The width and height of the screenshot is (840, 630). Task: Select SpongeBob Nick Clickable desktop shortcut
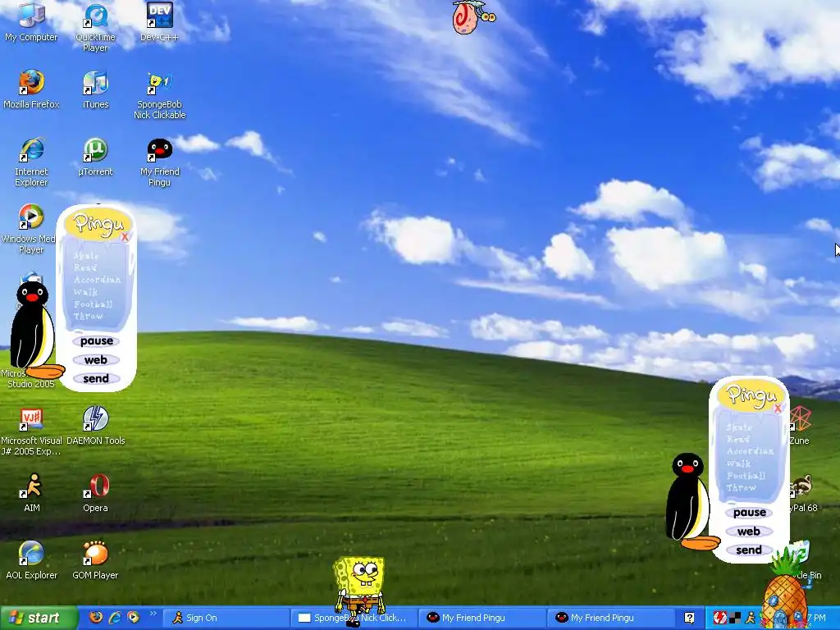159,95
